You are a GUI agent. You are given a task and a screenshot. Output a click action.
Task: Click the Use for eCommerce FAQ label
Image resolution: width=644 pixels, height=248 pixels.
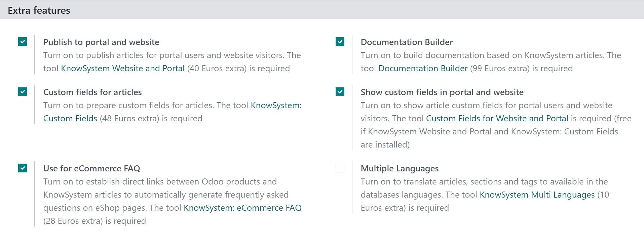click(x=92, y=168)
